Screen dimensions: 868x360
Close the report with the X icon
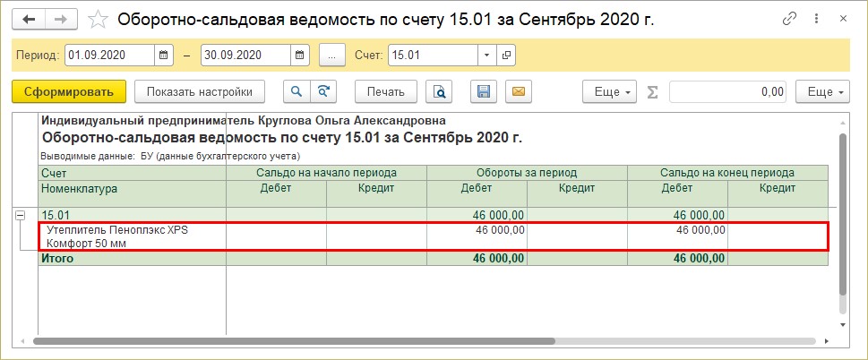click(843, 19)
